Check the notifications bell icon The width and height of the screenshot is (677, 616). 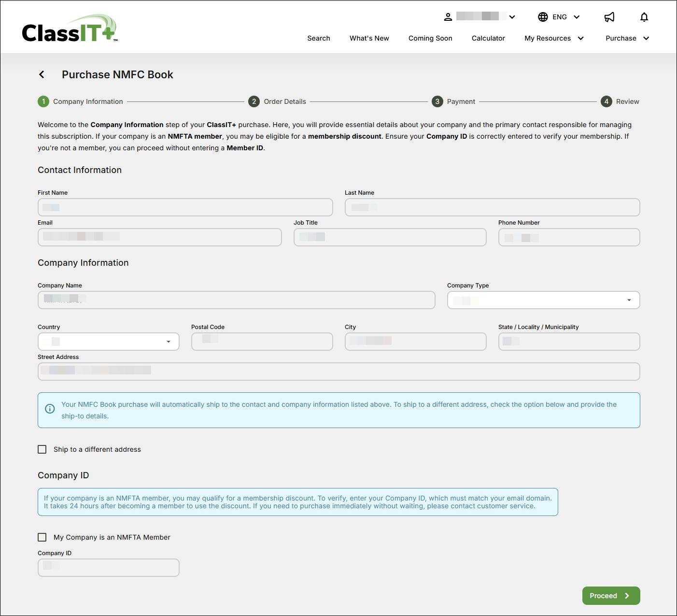coord(644,16)
